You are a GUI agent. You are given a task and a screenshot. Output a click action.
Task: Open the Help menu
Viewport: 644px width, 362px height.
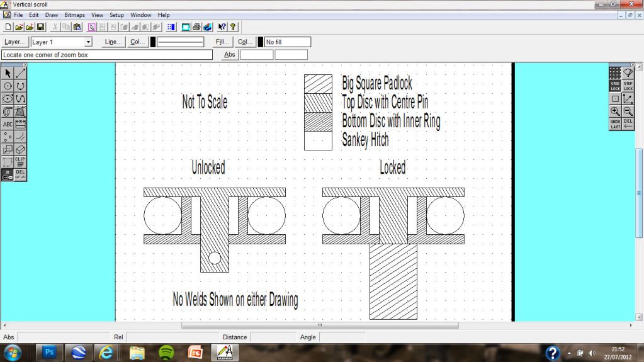(164, 14)
